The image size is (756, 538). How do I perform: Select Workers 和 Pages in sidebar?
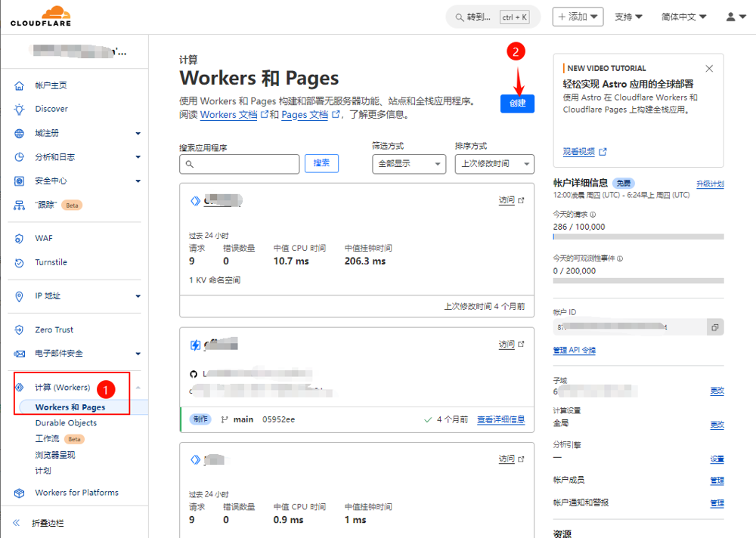coord(70,407)
